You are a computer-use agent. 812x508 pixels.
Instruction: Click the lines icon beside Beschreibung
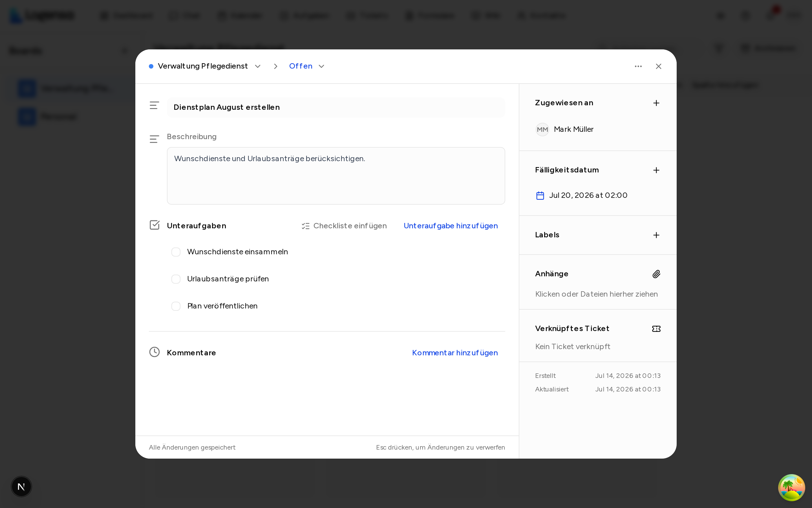(x=154, y=139)
